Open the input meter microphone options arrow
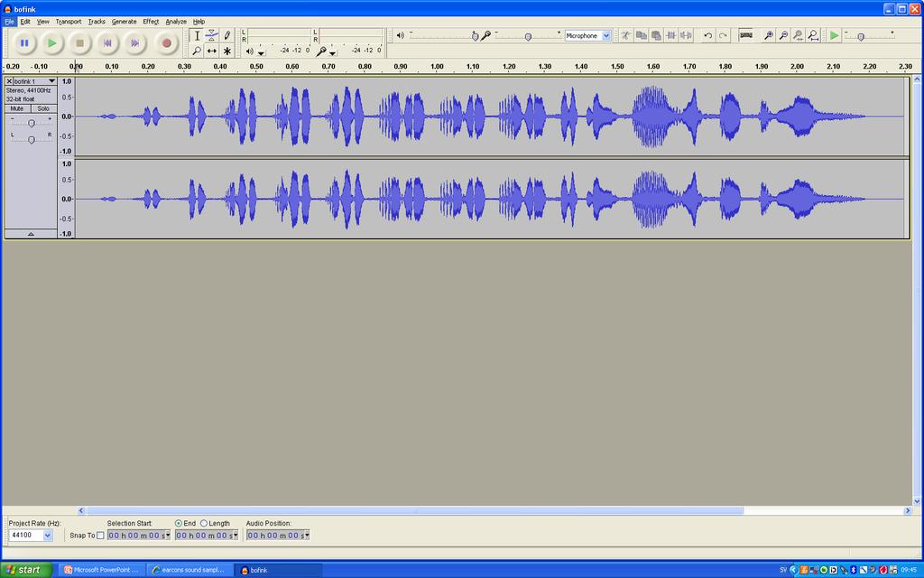The image size is (924, 578). (332, 52)
